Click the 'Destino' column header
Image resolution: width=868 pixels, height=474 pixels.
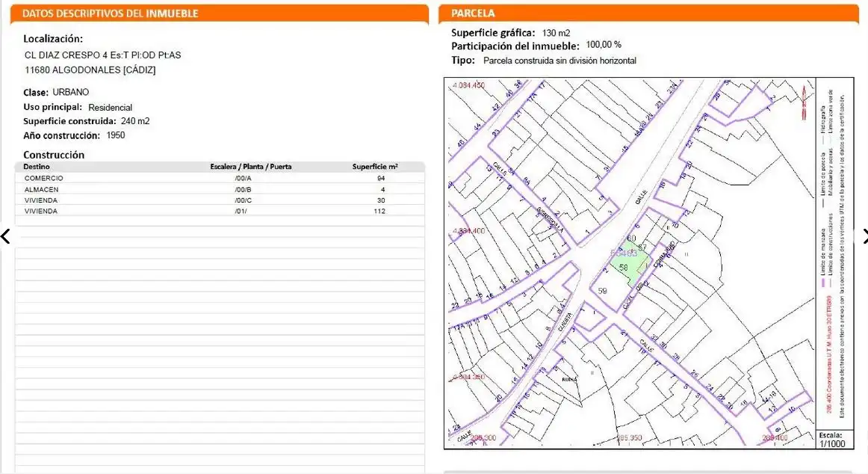click(x=37, y=167)
